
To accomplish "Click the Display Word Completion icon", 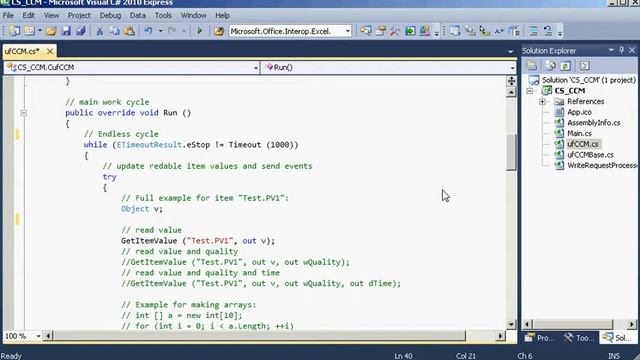I will 499,31.
